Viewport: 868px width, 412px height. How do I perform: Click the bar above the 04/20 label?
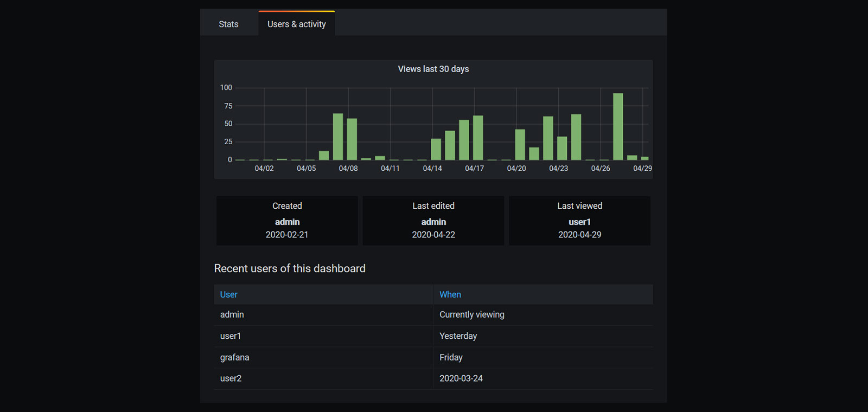point(520,145)
